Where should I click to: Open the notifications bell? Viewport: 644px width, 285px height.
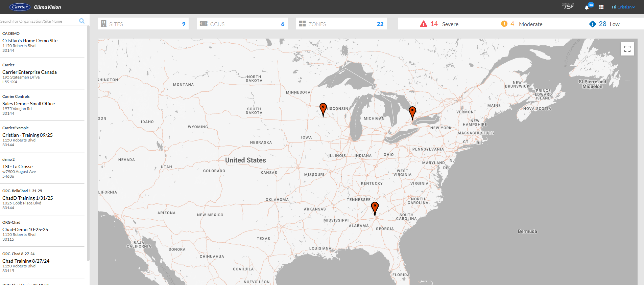(x=587, y=7)
